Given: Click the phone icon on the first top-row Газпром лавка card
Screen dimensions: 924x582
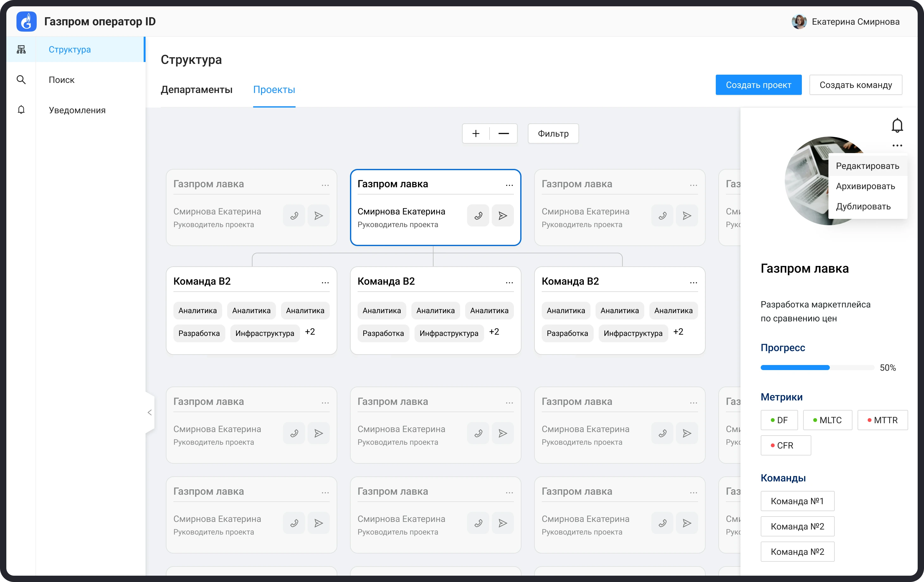Looking at the screenshot, I should click(x=294, y=216).
